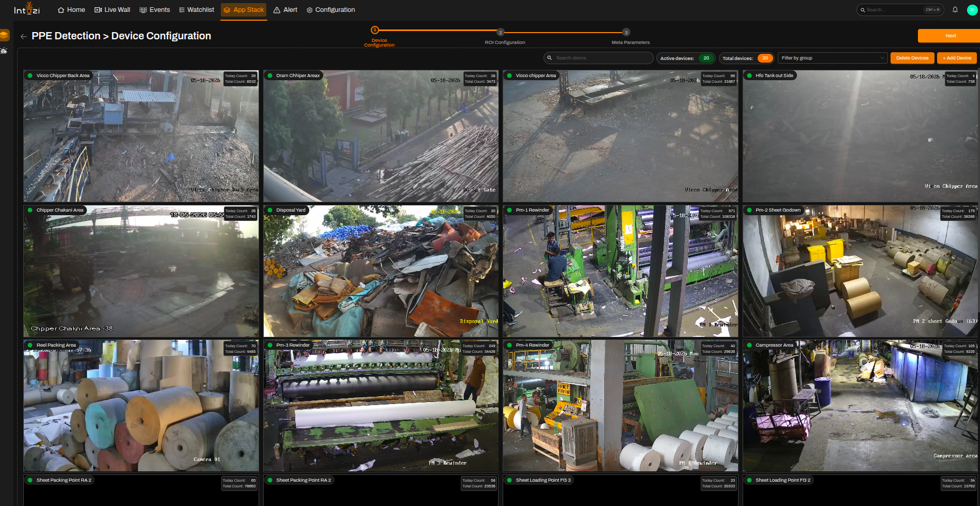Image resolution: width=980 pixels, height=506 pixels.
Task: Open the Alert section
Action: (x=285, y=10)
